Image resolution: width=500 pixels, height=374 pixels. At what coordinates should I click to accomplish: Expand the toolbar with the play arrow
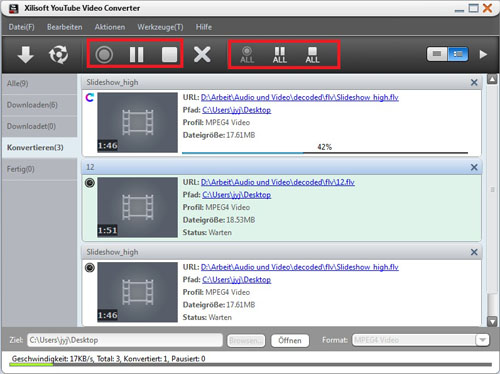[483, 54]
